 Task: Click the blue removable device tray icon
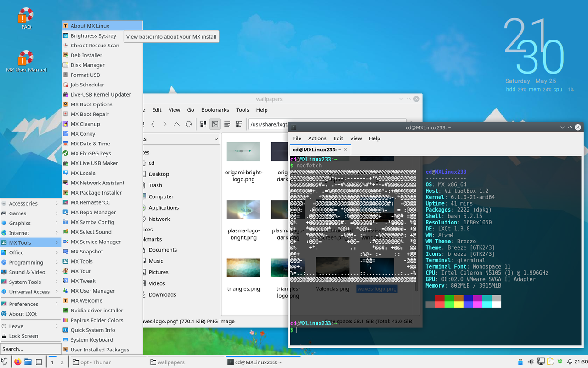(x=520, y=362)
